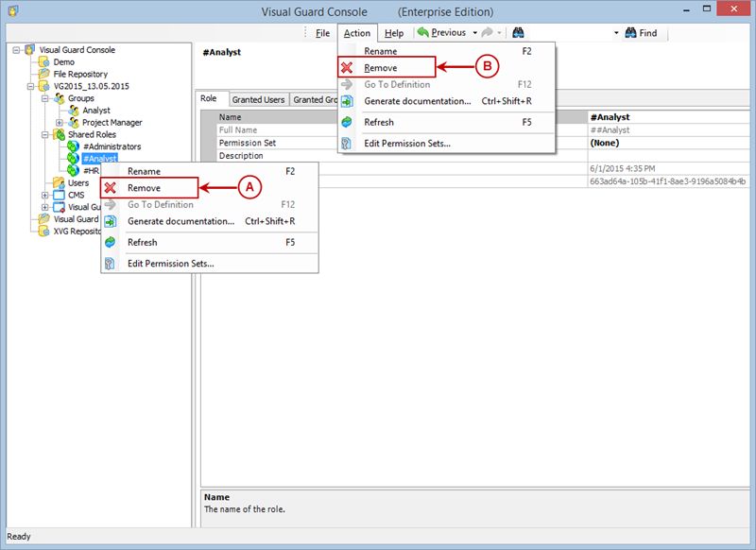Collapse the Shared Roles tree node
756x550 pixels.
(44, 134)
